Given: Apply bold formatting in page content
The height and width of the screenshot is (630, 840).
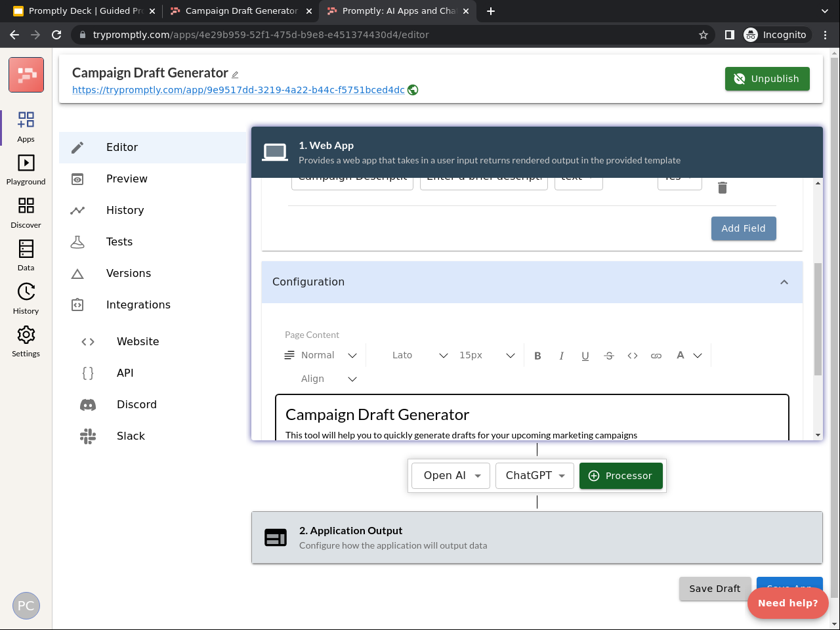Looking at the screenshot, I should coord(537,356).
